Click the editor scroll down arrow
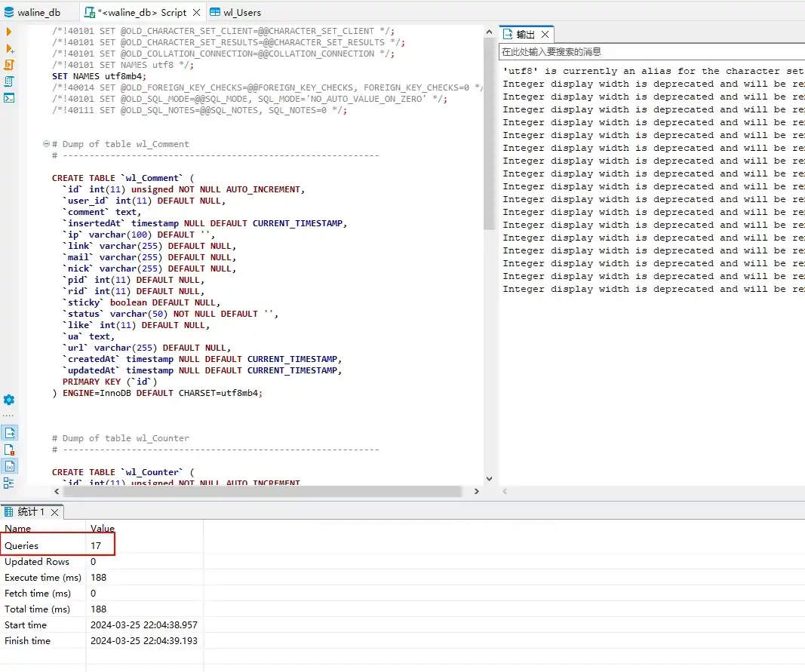The width and height of the screenshot is (805, 672). point(490,478)
